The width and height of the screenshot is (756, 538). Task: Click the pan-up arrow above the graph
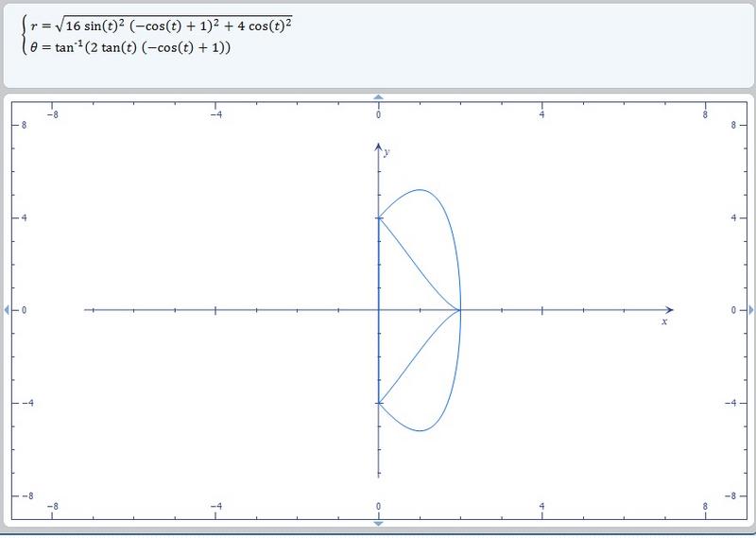click(378, 97)
